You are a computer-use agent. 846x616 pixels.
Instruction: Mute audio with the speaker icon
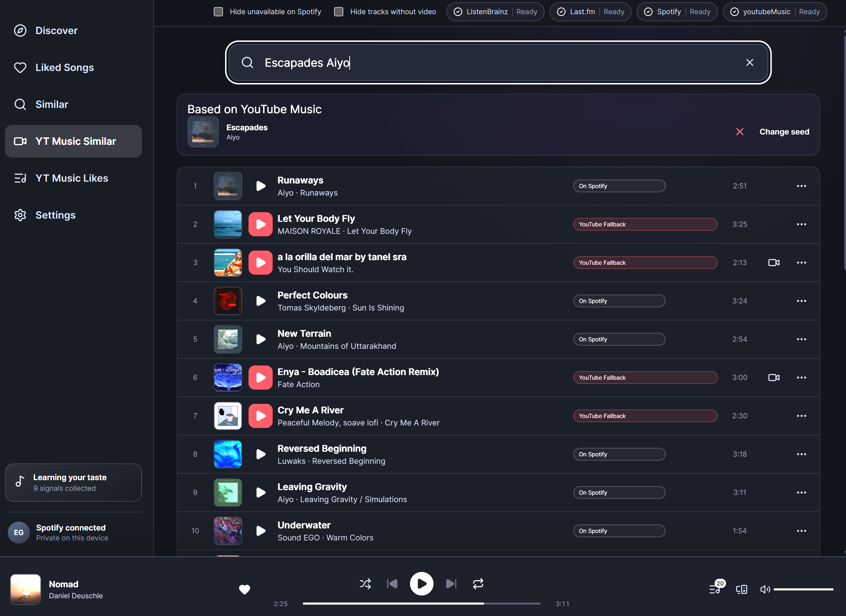(765, 589)
